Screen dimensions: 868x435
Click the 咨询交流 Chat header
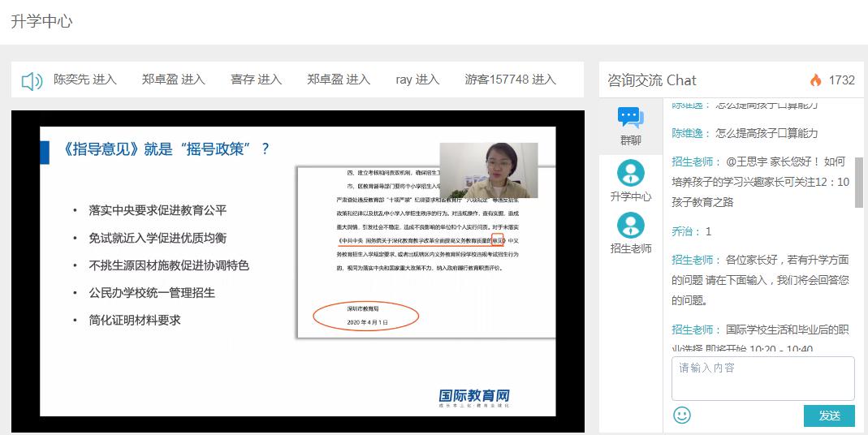pos(651,80)
